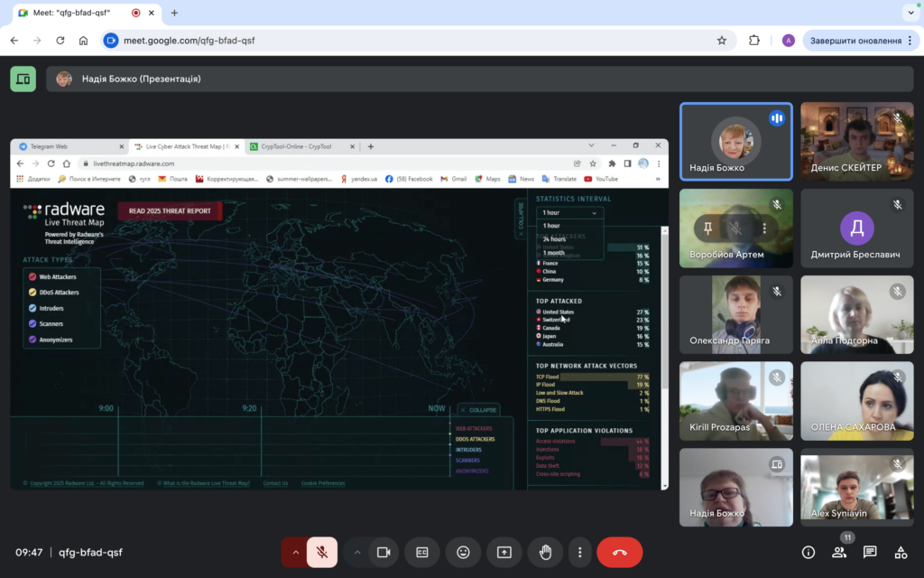
Task: Follow the Contact Us footer link
Action: pos(276,484)
